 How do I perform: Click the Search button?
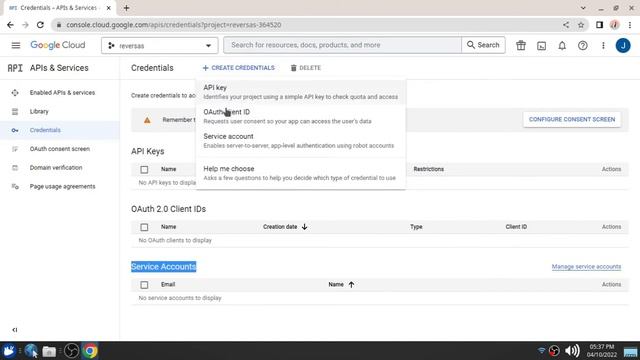pos(483,45)
